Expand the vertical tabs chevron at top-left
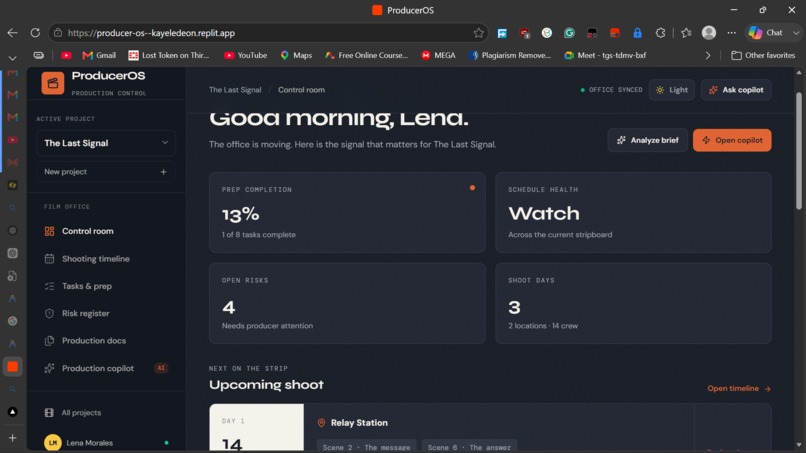806x453 pixels. pos(12,58)
